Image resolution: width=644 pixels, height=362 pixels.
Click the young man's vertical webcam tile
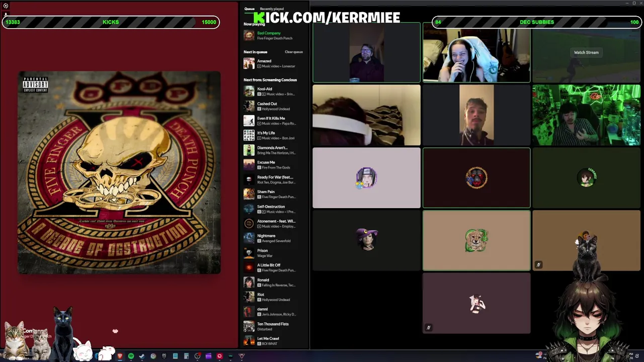click(476, 115)
